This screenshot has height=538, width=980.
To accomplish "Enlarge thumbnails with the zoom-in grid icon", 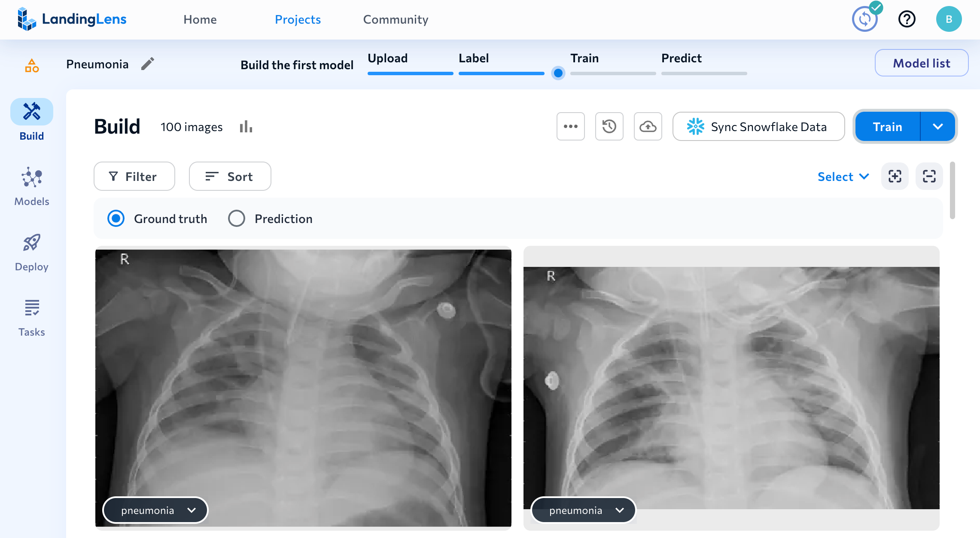I will (x=895, y=176).
